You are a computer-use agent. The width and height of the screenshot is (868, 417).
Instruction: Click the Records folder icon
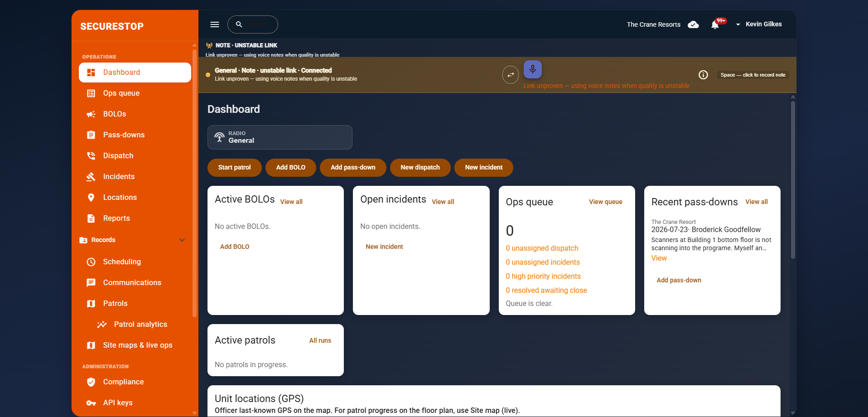83,240
